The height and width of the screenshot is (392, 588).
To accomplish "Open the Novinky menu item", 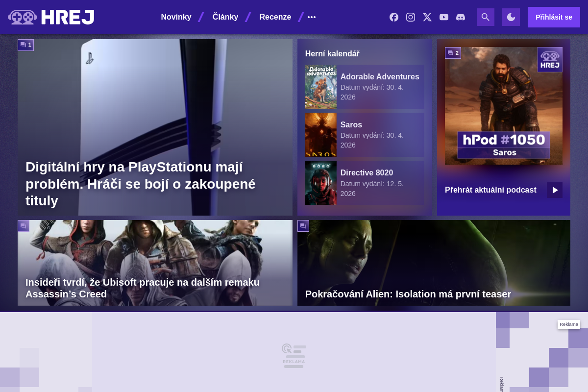I will click(x=176, y=17).
